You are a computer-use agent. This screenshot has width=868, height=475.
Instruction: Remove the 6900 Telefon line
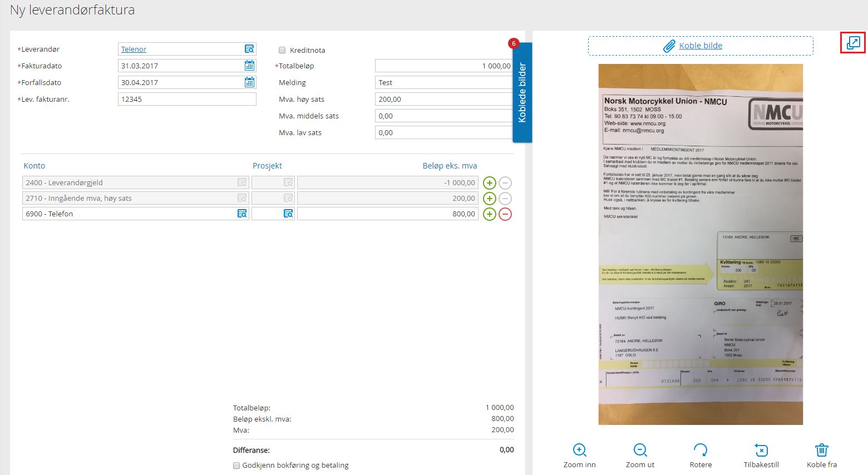[x=505, y=214]
